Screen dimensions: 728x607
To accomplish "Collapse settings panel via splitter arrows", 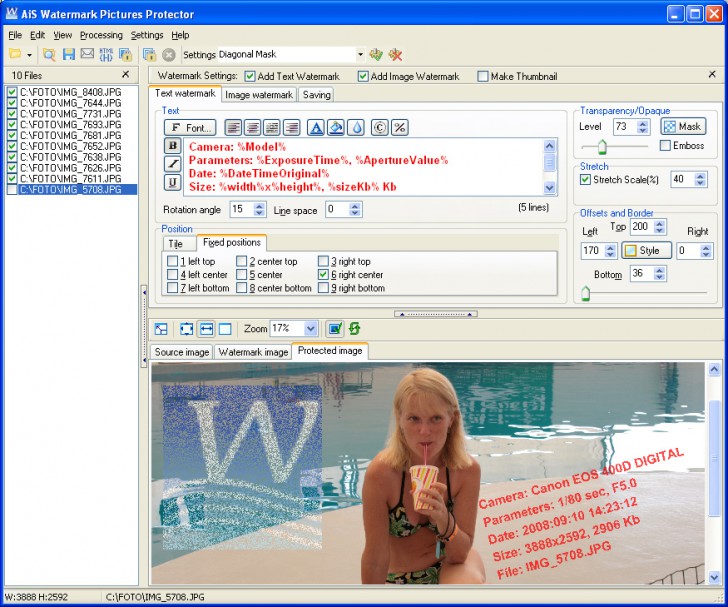I will click(436, 314).
